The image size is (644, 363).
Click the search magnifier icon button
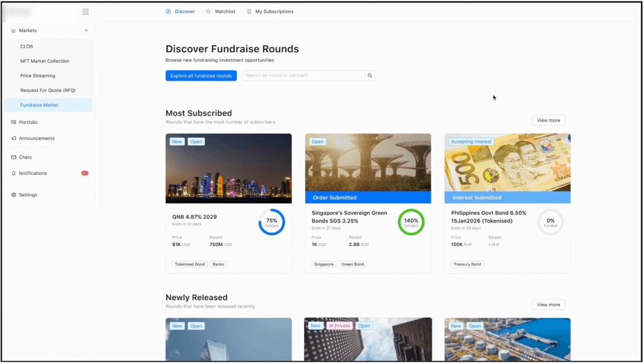[370, 75]
